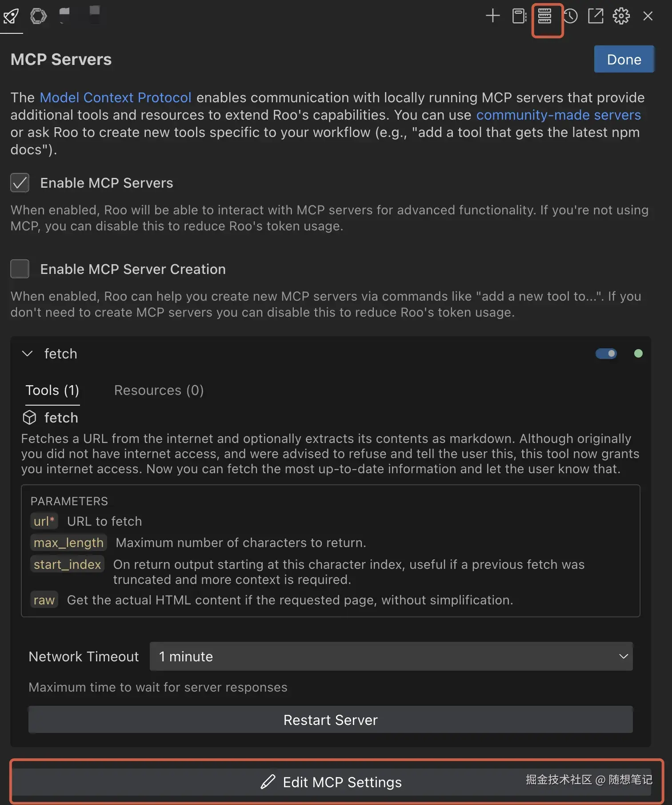Open the MCP servers icon in toolbar
This screenshot has width=672, height=805.
544,16
